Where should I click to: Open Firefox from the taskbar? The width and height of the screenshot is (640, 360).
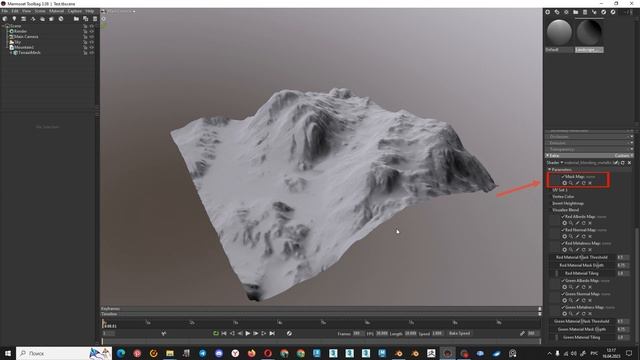tap(251, 353)
